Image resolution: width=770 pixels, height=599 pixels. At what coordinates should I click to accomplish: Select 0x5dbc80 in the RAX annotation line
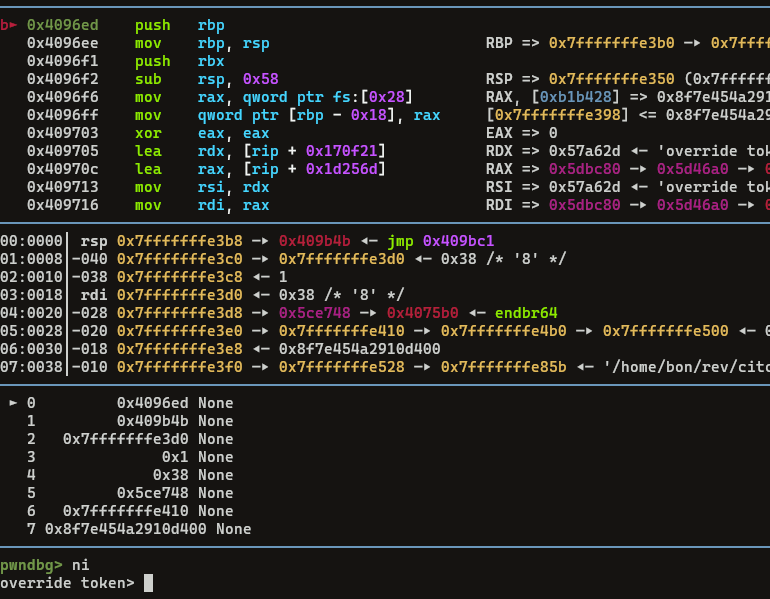[584, 169]
